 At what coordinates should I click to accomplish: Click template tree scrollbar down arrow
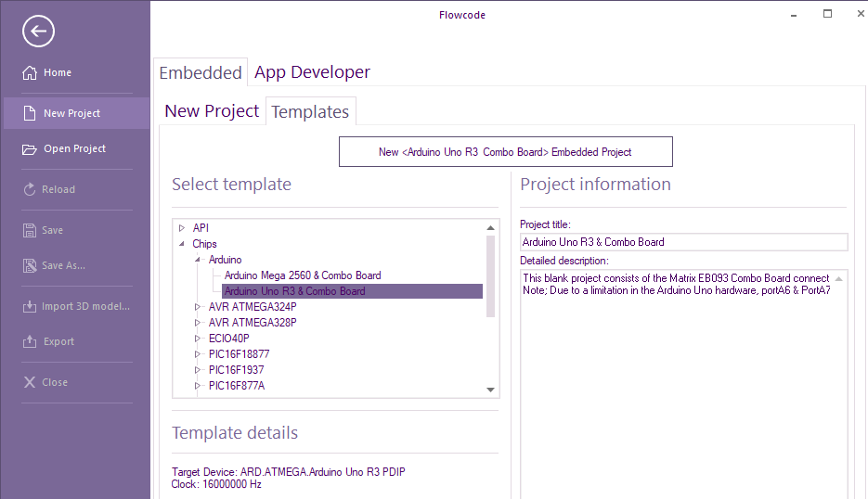click(x=490, y=390)
